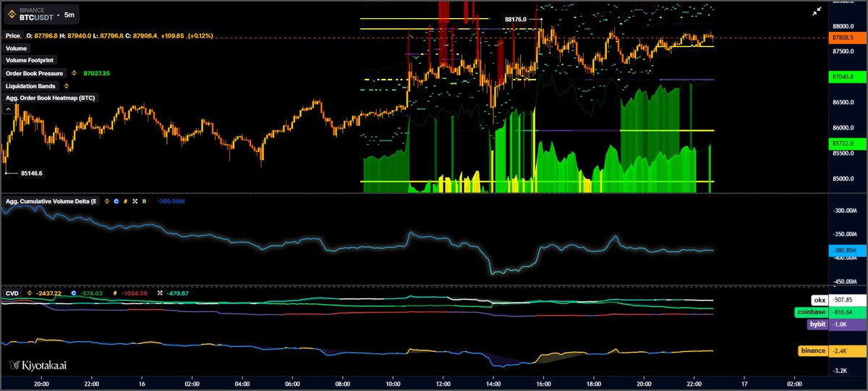Click Bybit icon beside -1024.50 in CVD
Viewport: 868px width, 391px height.
(116, 293)
